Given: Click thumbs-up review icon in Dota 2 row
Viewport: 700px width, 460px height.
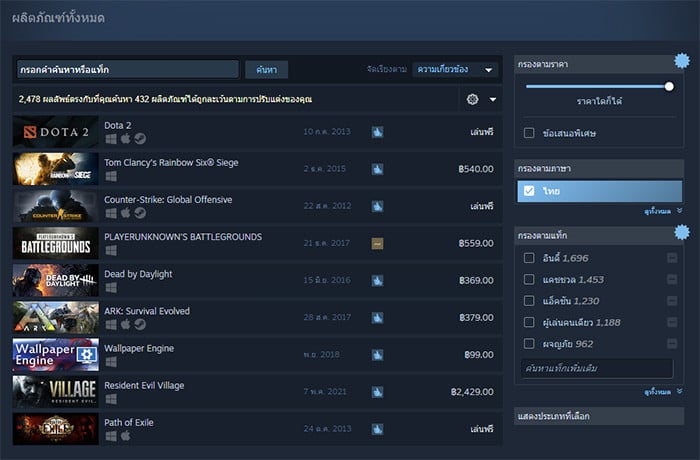Looking at the screenshot, I should coord(378,132).
